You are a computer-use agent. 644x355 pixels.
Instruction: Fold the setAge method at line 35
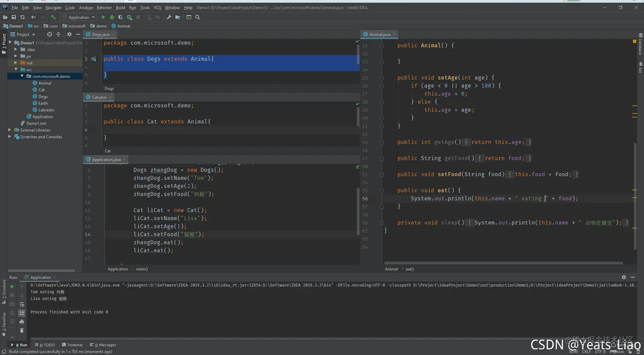point(382,78)
